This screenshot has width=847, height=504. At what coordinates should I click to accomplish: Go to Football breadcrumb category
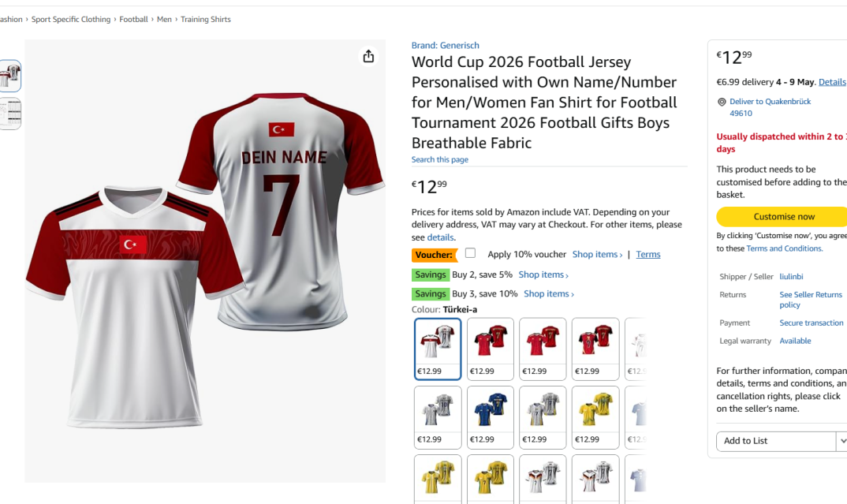click(133, 19)
